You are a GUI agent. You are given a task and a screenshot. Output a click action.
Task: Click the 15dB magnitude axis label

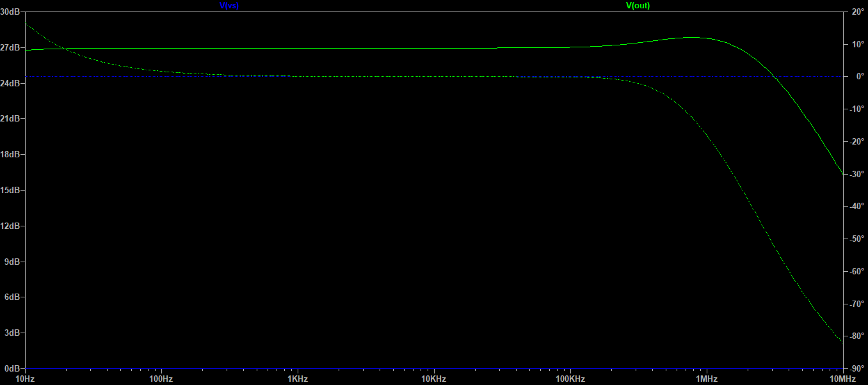[9, 190]
